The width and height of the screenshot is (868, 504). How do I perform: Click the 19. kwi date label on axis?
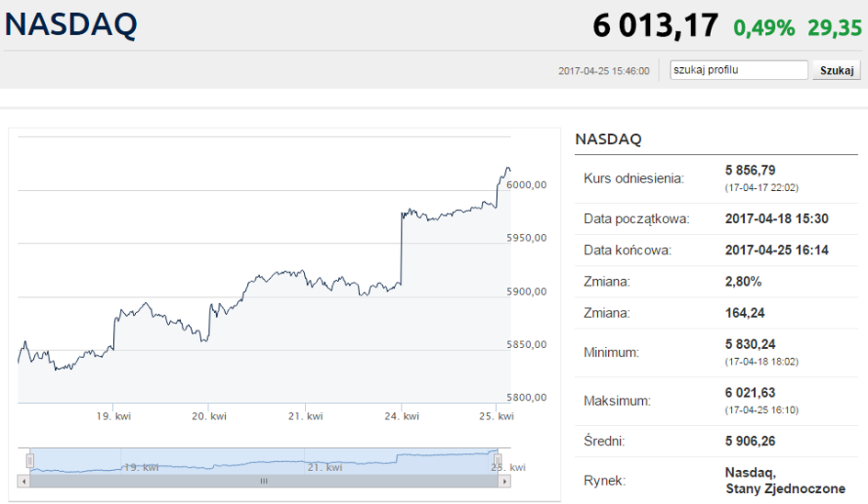tap(114, 416)
